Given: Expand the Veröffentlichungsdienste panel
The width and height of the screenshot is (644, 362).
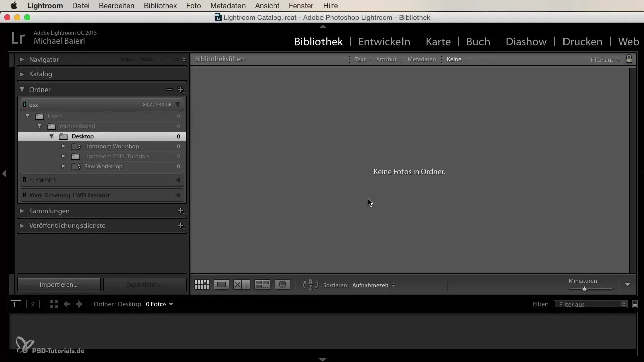Looking at the screenshot, I should (x=22, y=226).
